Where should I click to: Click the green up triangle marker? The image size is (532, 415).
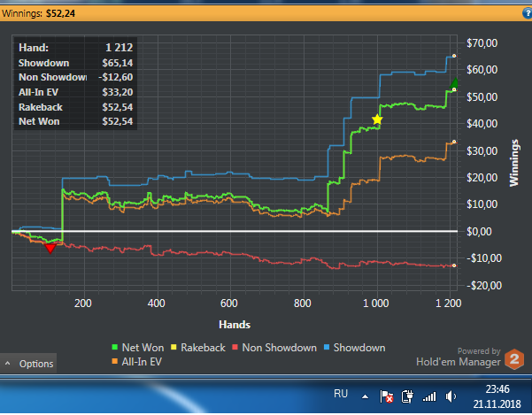pyautogui.click(x=454, y=83)
